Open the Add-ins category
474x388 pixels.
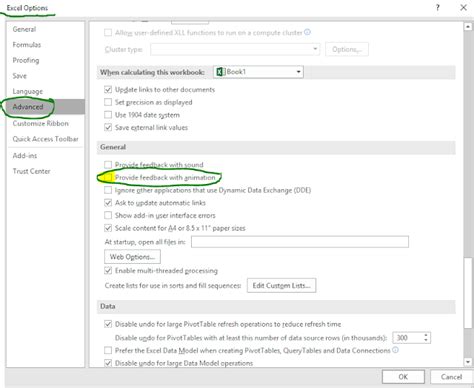pyautogui.click(x=25, y=156)
